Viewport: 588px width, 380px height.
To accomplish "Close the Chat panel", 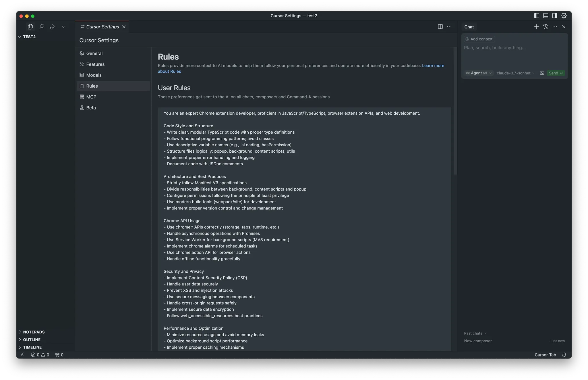I will click(564, 27).
